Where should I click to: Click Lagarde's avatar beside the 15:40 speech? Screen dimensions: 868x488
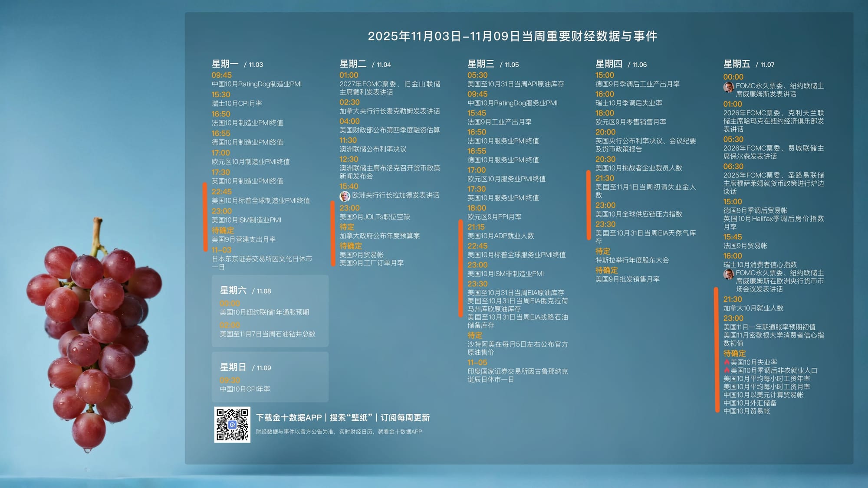click(345, 196)
